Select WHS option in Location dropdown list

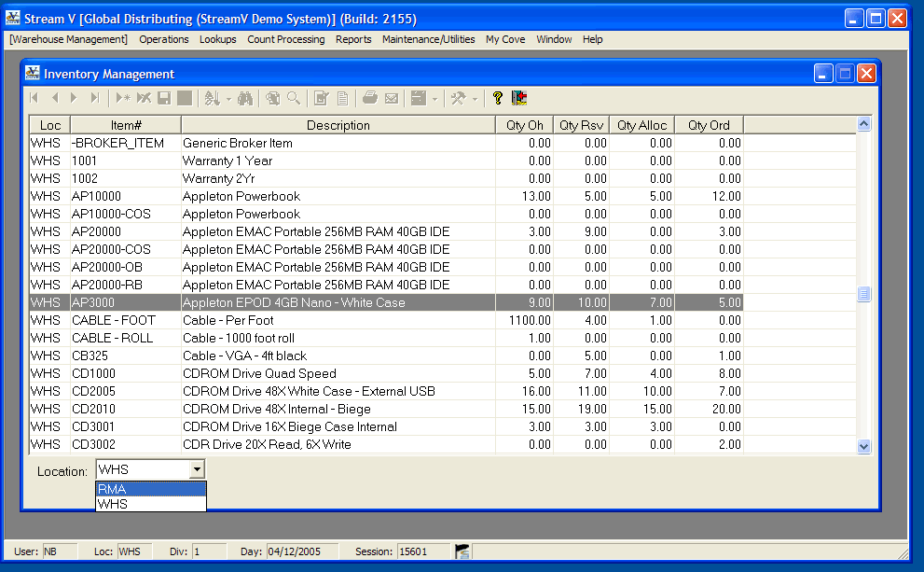151,504
